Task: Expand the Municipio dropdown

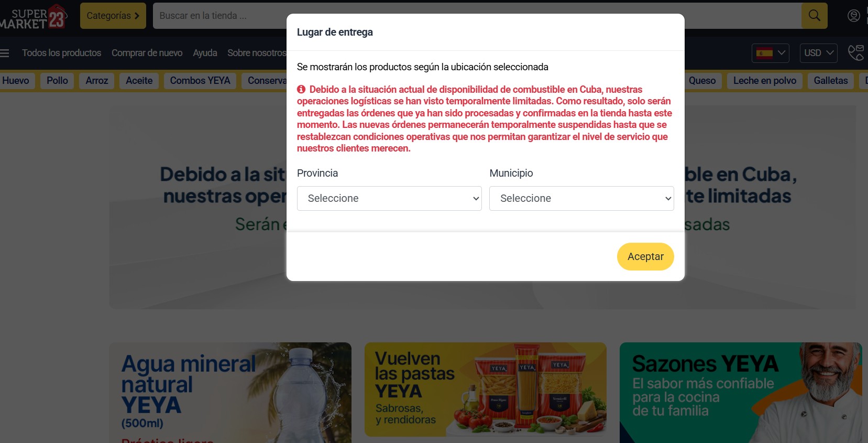Action: (581, 198)
